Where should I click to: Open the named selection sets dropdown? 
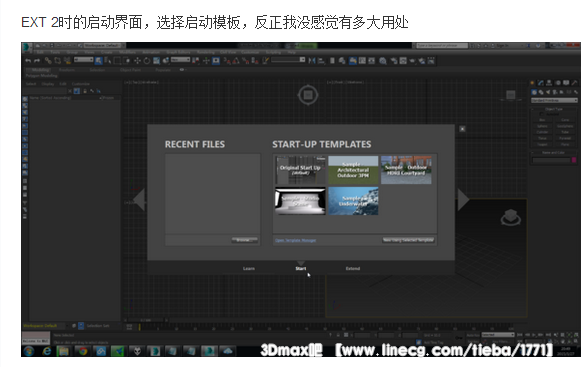click(288, 60)
